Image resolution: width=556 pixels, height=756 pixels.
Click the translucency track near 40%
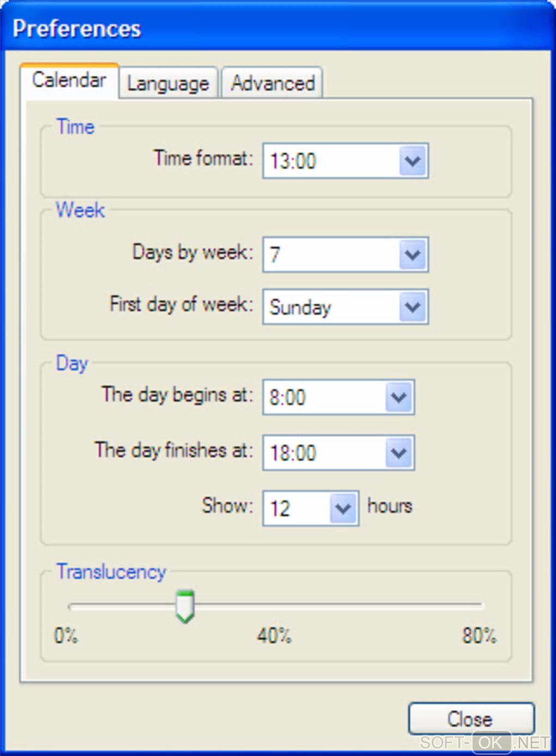click(275, 606)
